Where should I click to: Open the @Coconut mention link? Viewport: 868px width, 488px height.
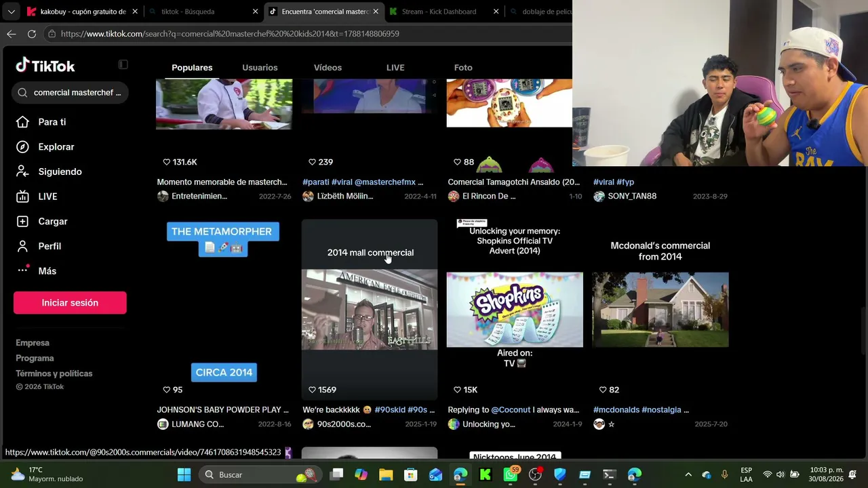pos(512,410)
